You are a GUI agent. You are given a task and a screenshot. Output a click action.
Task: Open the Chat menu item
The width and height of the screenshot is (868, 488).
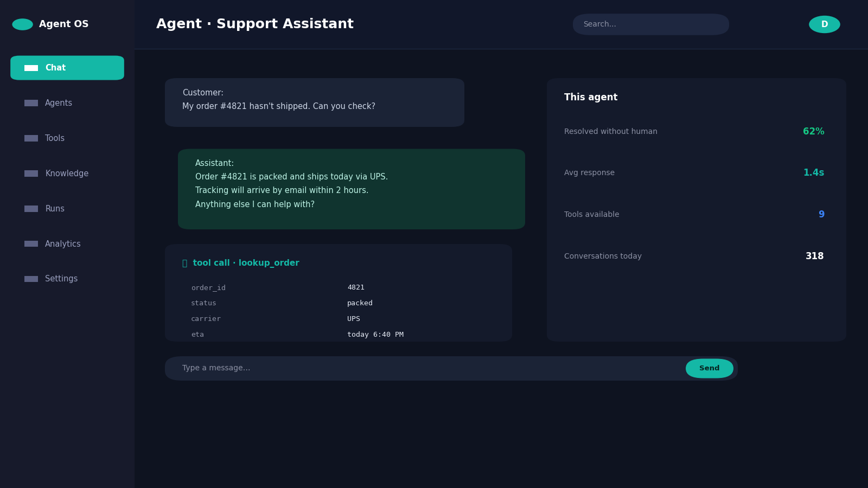click(x=67, y=68)
